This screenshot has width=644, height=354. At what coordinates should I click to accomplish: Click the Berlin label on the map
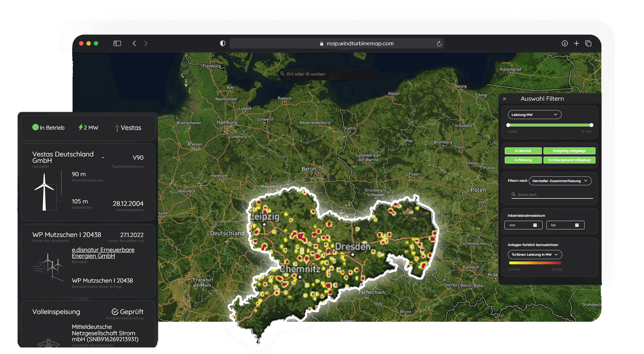point(309,169)
